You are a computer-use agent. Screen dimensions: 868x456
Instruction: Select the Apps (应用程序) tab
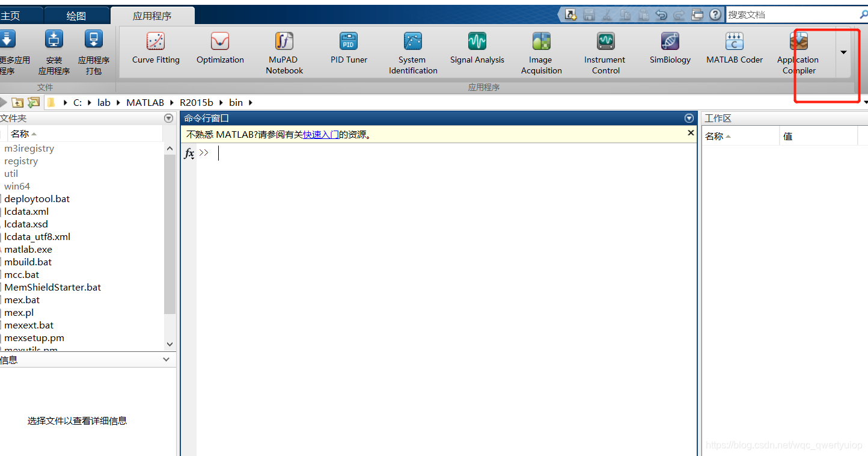(x=152, y=16)
